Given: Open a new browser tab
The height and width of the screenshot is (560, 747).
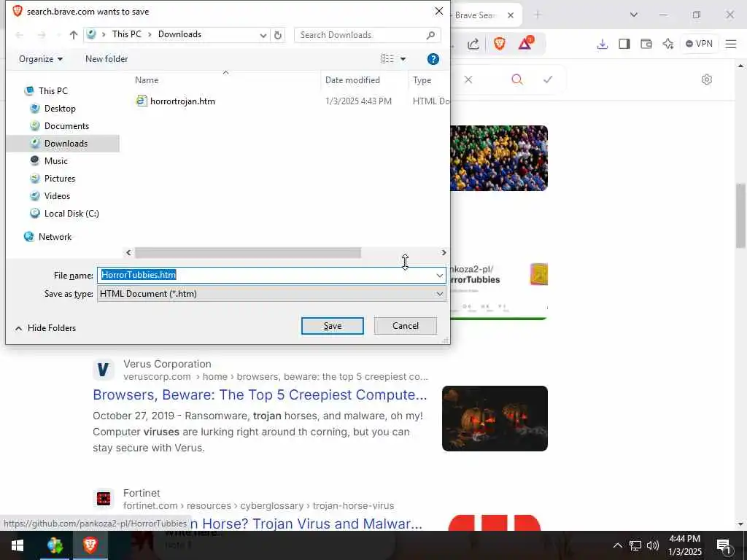Looking at the screenshot, I should [538, 15].
